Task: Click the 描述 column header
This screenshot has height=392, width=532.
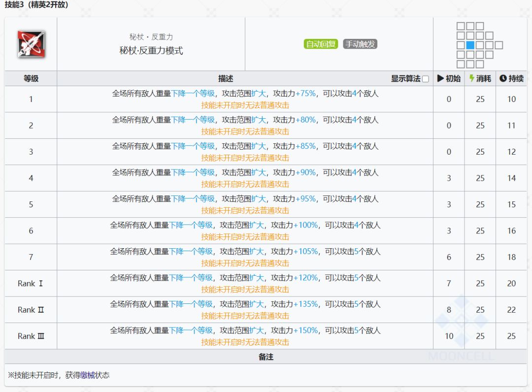Action: [226, 79]
